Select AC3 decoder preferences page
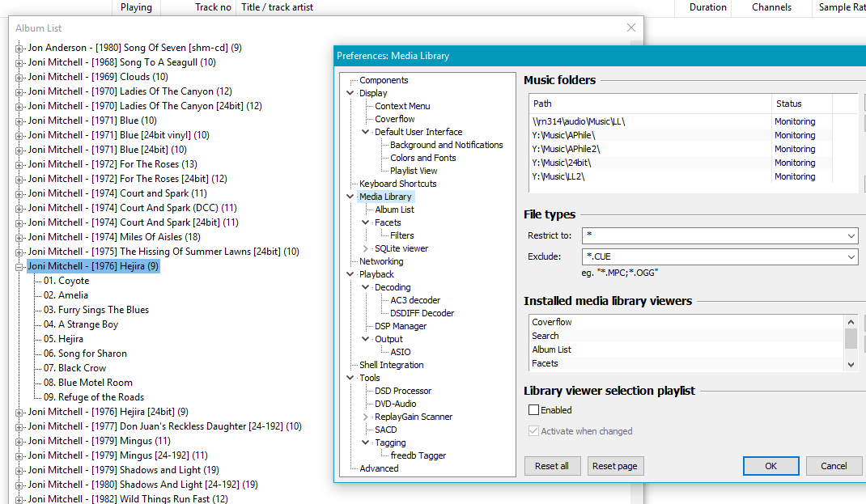Image resolution: width=866 pixels, height=504 pixels. [415, 300]
